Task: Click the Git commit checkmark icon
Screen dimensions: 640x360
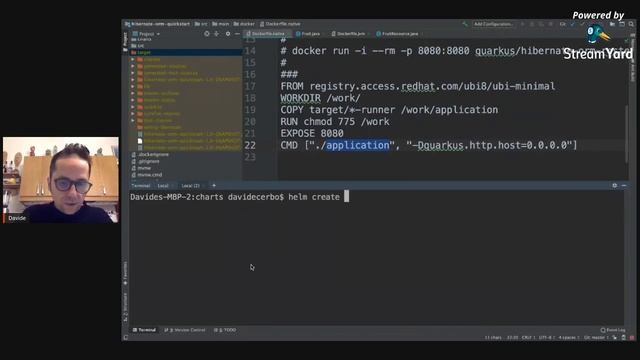Action: tap(582, 24)
